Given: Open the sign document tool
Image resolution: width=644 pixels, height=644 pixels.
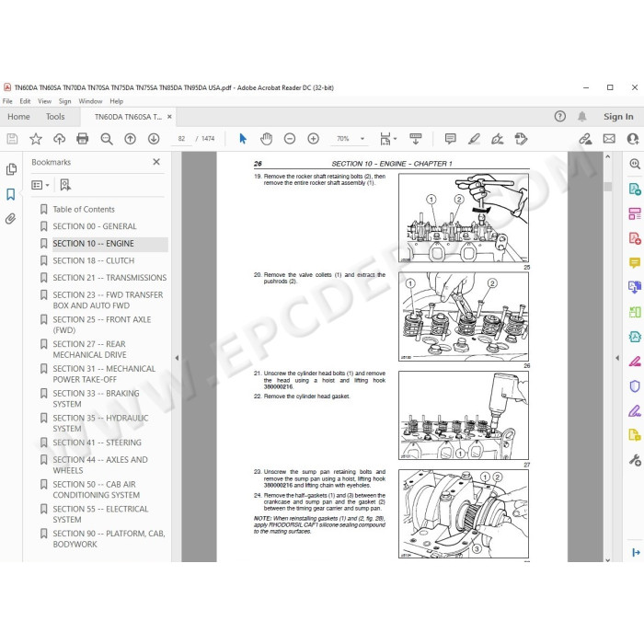Looking at the screenshot, I should coord(498,139).
